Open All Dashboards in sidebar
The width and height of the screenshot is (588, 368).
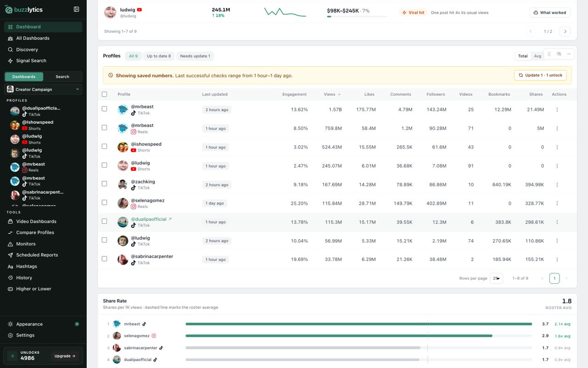43,38
